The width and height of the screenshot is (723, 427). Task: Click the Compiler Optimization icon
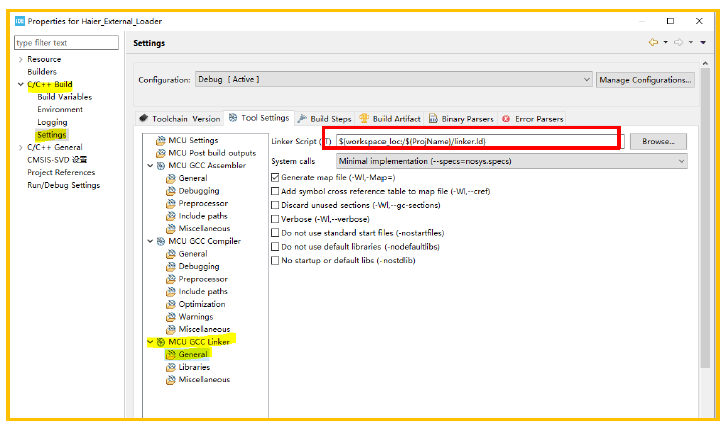(171, 304)
